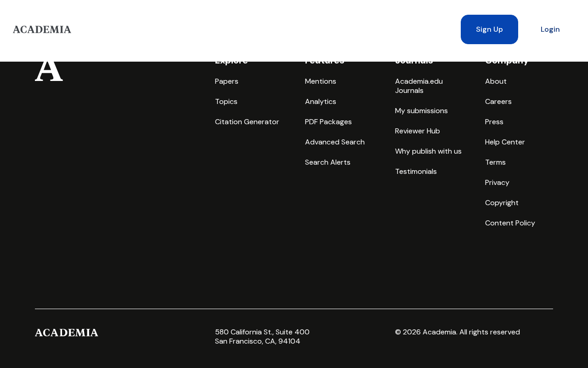Open Mentions under Features

tap(321, 81)
